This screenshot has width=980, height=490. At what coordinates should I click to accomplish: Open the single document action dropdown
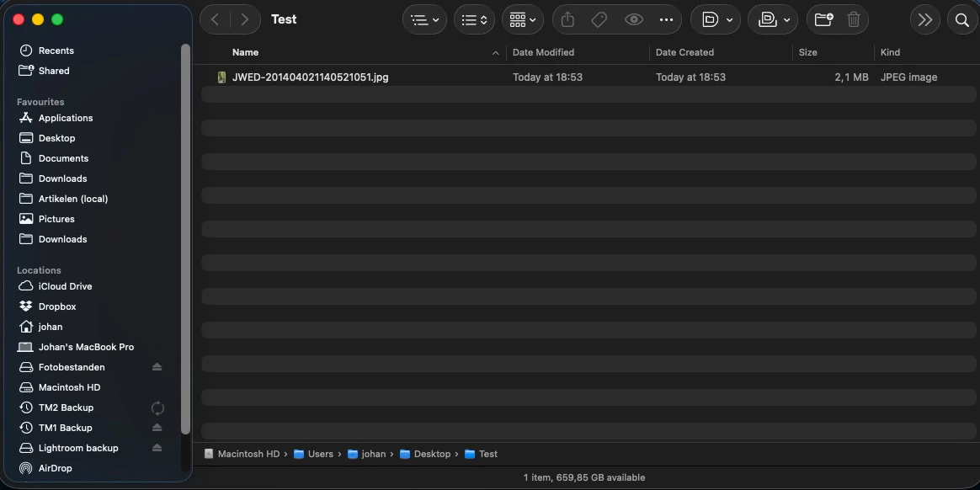[716, 19]
